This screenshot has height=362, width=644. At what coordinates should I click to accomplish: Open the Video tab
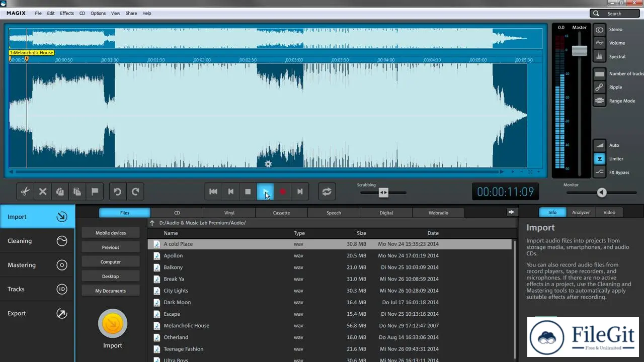coord(609,212)
